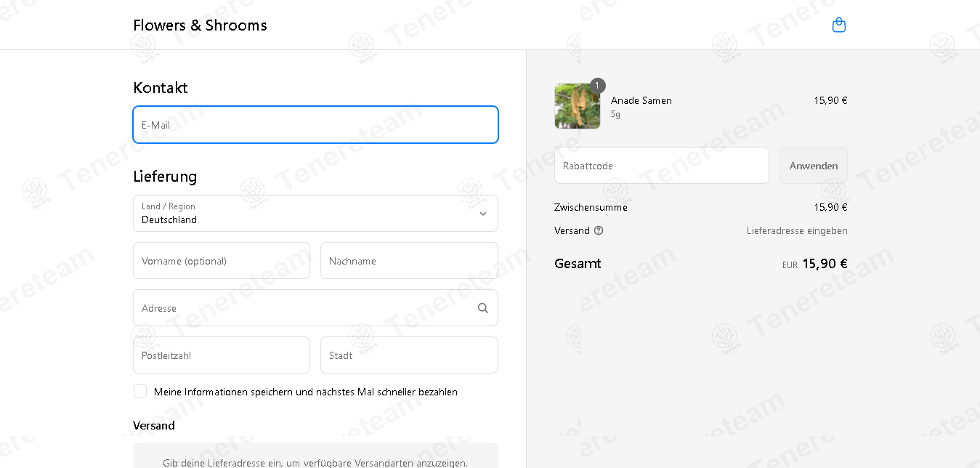980x468 pixels.
Task: Click the Anwenden discount button
Action: point(814,166)
